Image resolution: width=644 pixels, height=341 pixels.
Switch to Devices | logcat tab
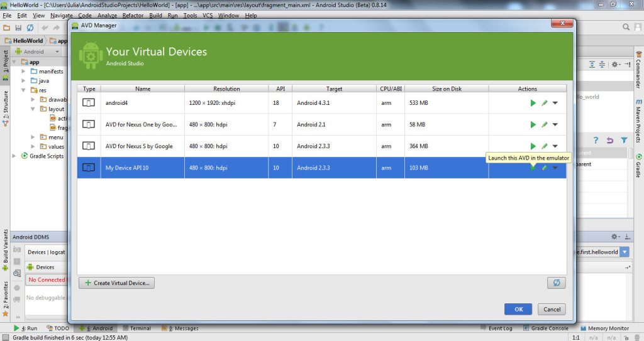click(46, 252)
